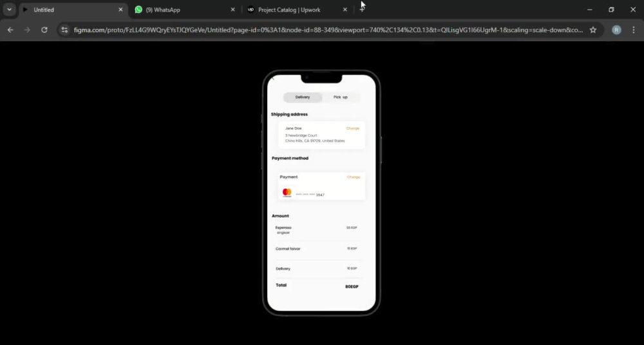Viewport: 644px width, 345px height.
Task: Switch to the Project Catalog Upwork tab
Action: 297,10
